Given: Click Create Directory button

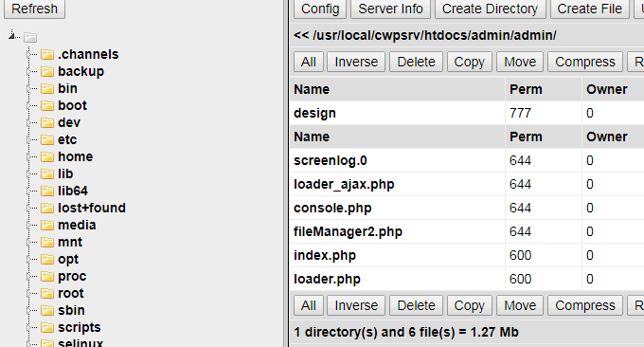Looking at the screenshot, I should (x=490, y=9).
